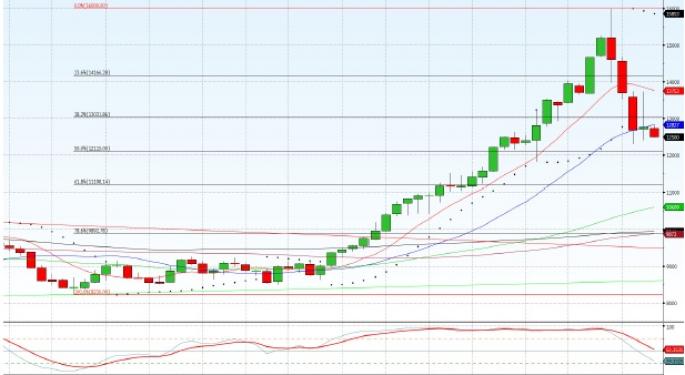685x375 pixels.
Task: Click the 8000 price axis label
Action: tap(673, 303)
